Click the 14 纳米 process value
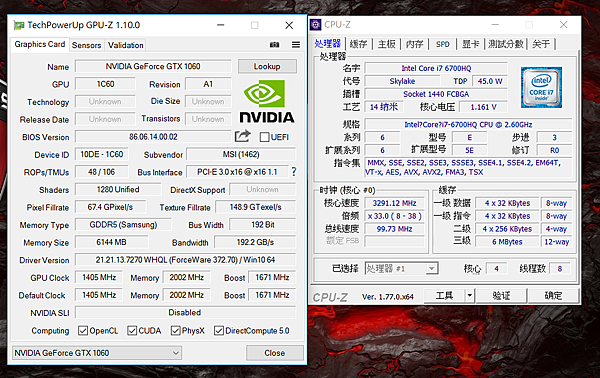 (384, 107)
